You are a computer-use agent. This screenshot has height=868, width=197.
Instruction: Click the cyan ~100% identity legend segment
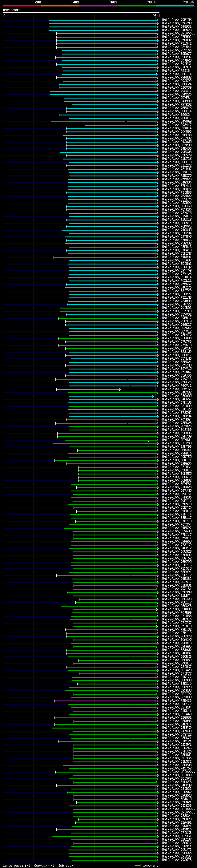pyautogui.click(x=175, y=6)
